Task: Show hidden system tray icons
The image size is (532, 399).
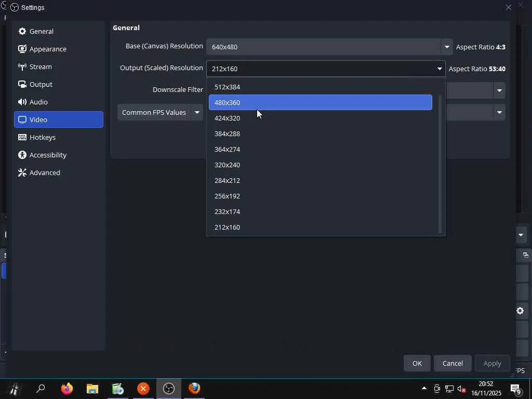Action: pos(424,389)
